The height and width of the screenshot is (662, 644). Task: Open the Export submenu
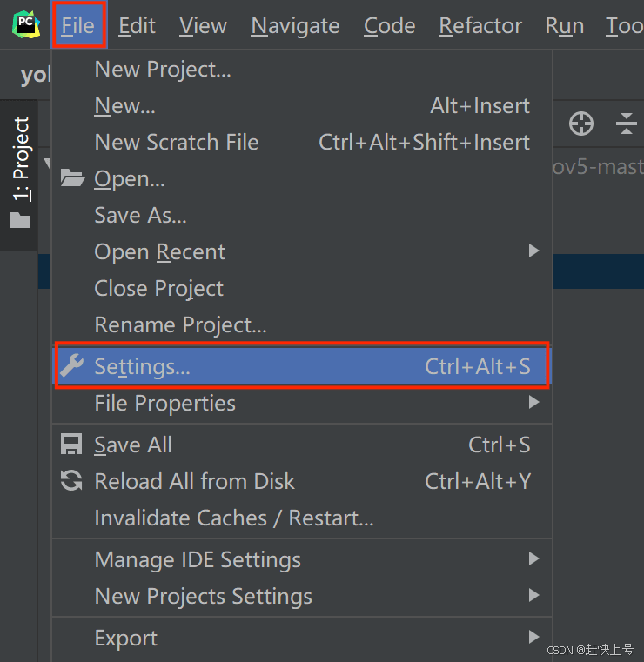533,638
